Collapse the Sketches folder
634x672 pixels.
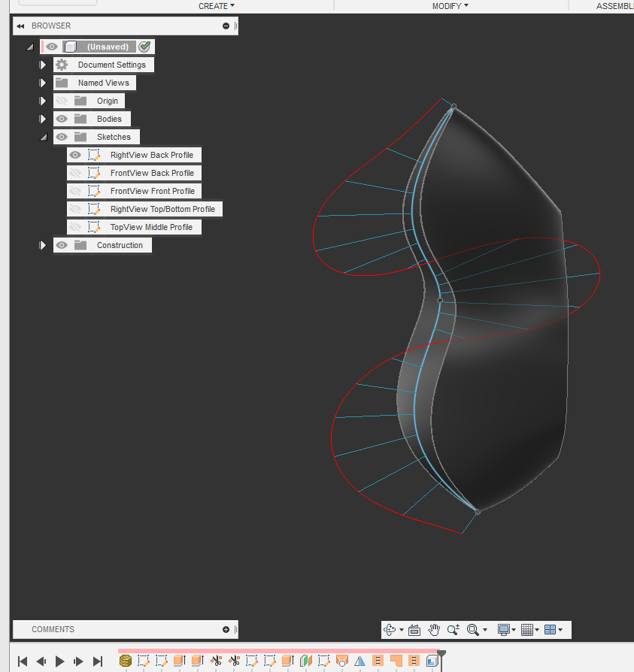(x=44, y=138)
